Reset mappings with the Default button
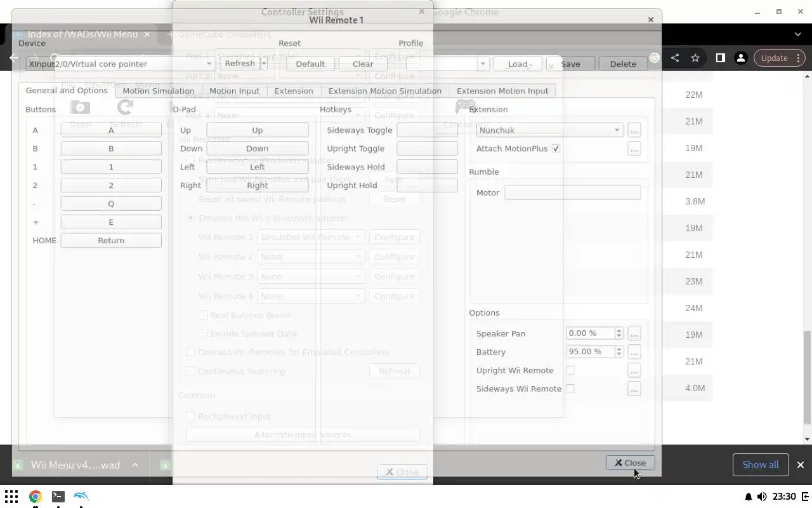 pyautogui.click(x=310, y=64)
